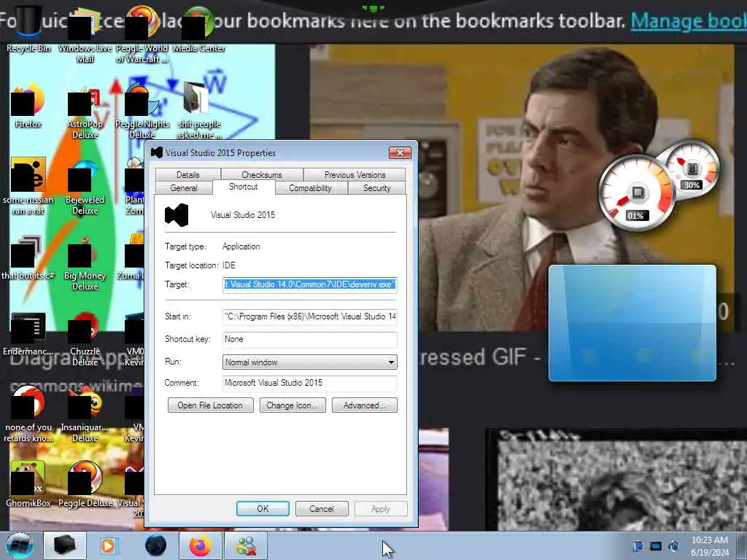This screenshot has width=747, height=560.
Task: Select ChomikBox desktop icon
Action: point(28,484)
